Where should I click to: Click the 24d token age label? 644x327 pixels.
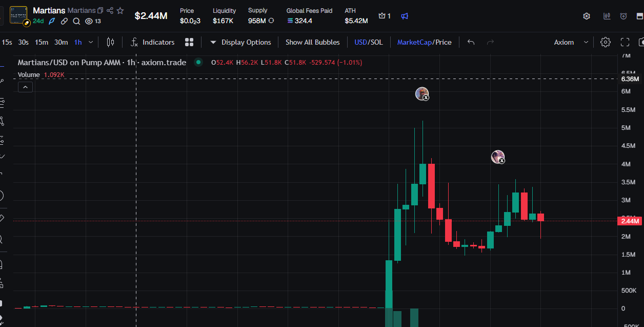tap(38, 21)
